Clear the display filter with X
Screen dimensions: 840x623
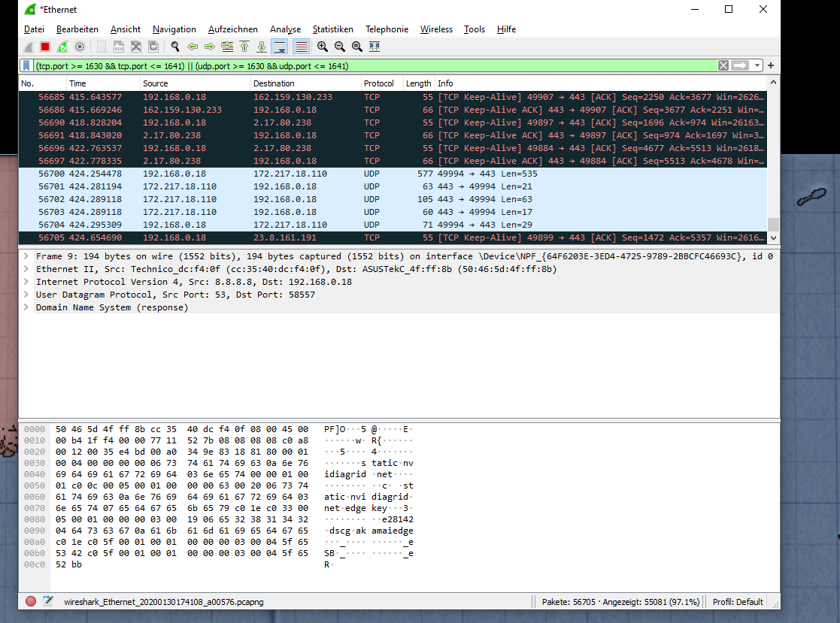(x=723, y=66)
